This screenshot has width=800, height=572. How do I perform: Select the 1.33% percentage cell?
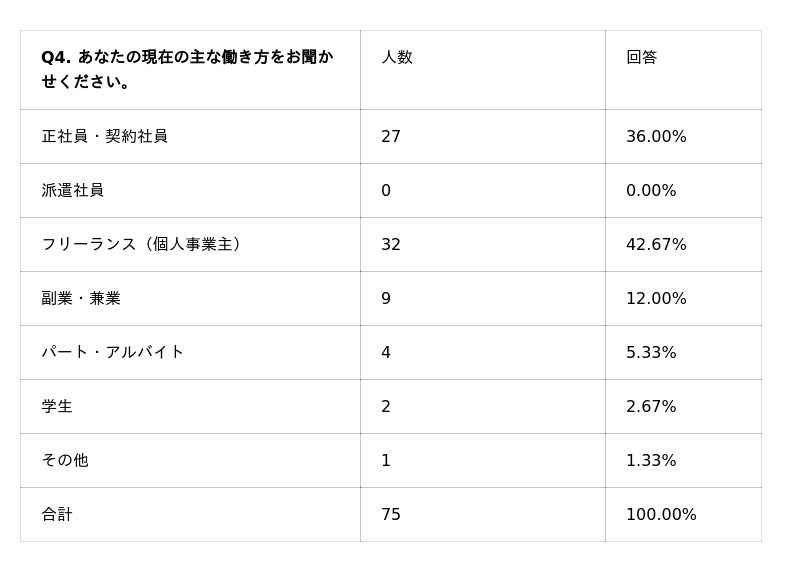pos(651,460)
